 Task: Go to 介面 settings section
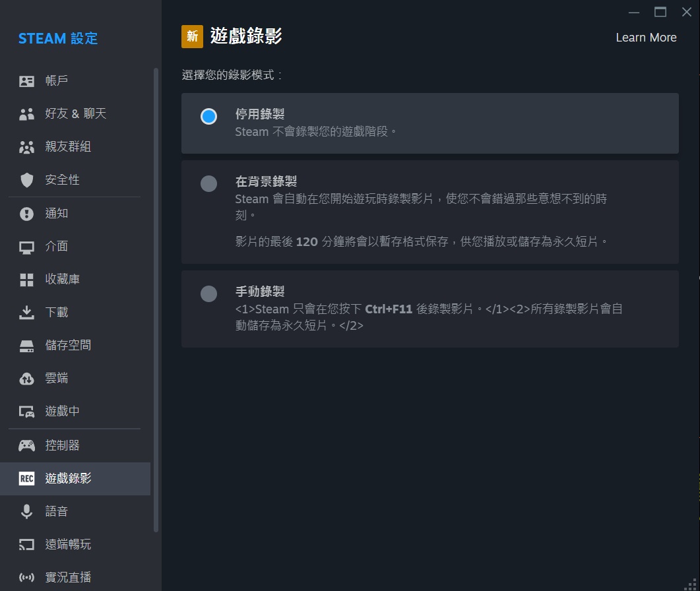click(56, 247)
